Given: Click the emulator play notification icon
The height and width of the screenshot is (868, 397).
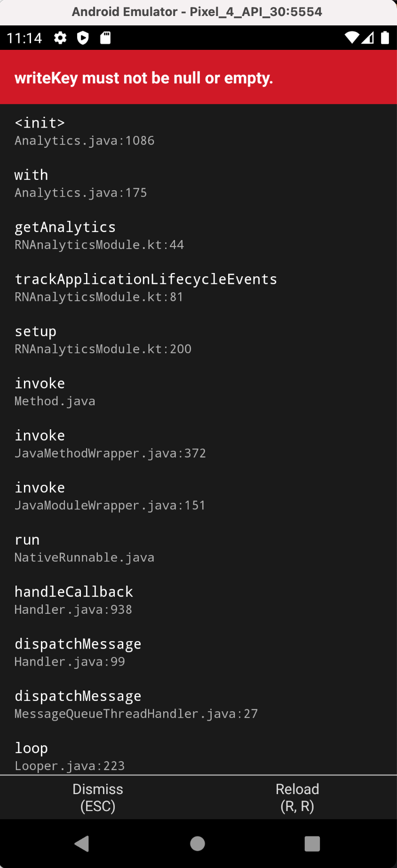Looking at the screenshot, I should coord(83,38).
